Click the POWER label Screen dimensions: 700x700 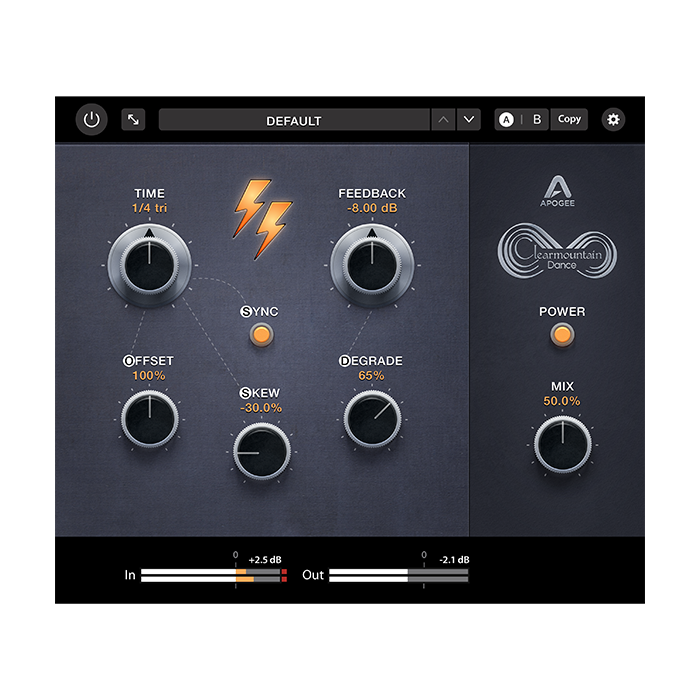(562, 311)
